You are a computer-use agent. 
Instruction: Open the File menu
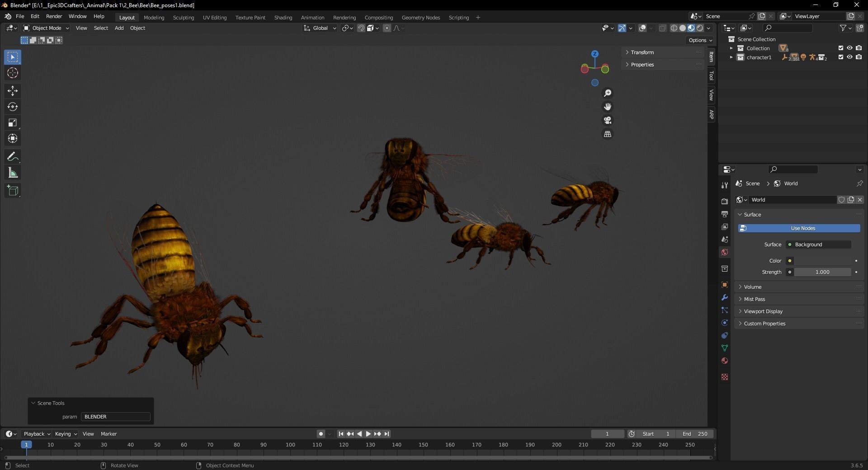tap(20, 16)
